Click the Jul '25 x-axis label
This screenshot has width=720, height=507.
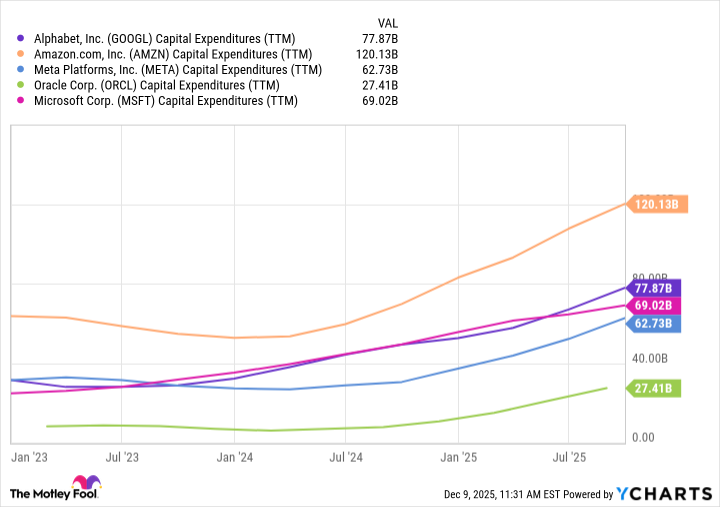[x=568, y=457]
